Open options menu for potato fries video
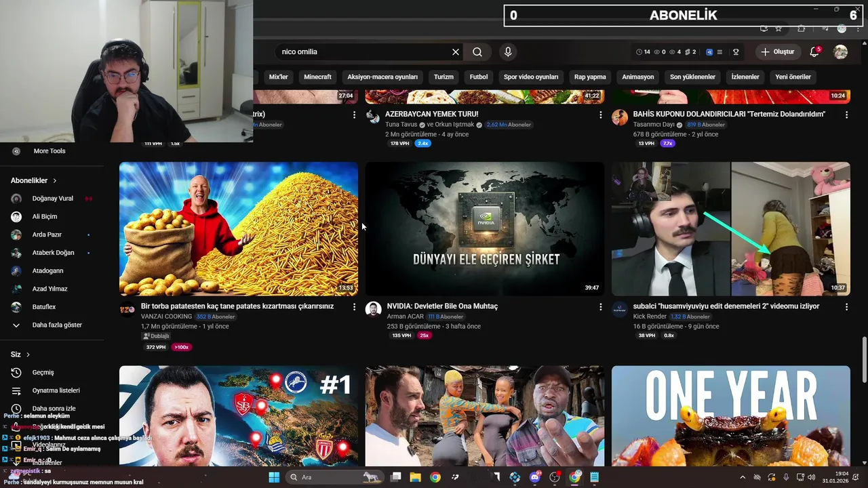 pos(354,307)
